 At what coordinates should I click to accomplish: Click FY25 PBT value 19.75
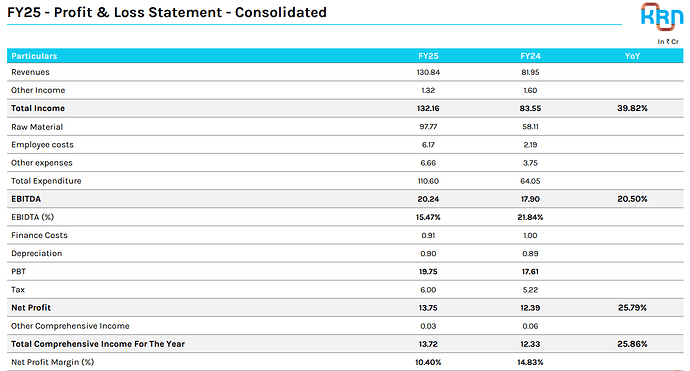pyautogui.click(x=428, y=272)
